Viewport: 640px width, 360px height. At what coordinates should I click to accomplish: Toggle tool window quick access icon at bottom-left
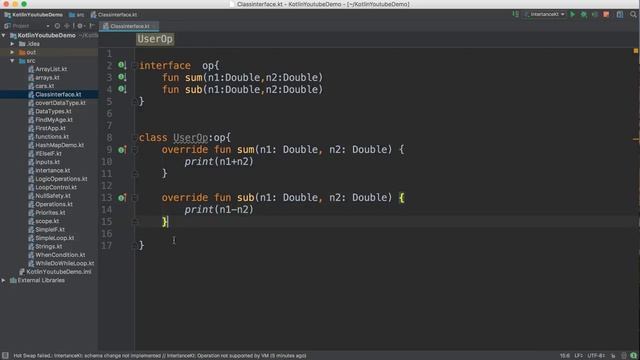point(5,356)
